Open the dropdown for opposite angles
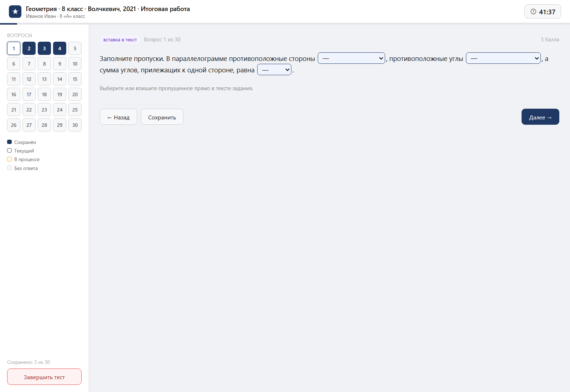Image resolution: width=570 pixels, height=392 pixels. (503, 58)
